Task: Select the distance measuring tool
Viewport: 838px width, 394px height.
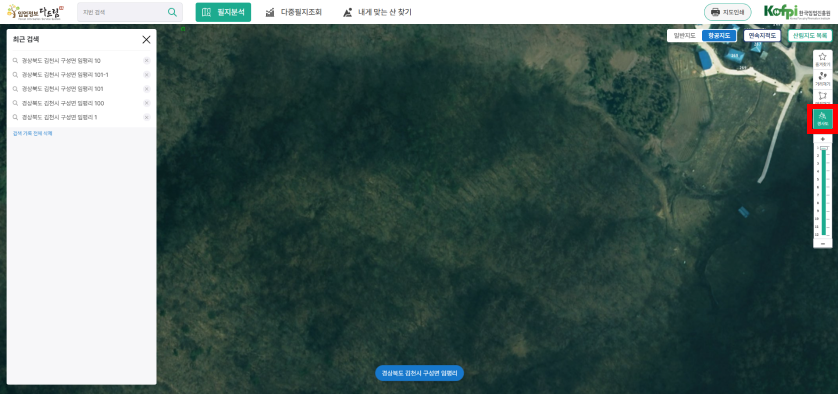Action: [x=823, y=79]
